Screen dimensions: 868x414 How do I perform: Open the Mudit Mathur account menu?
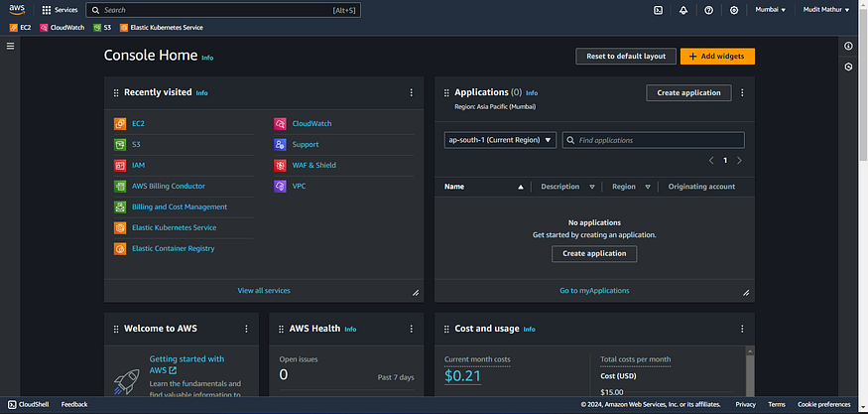click(826, 10)
